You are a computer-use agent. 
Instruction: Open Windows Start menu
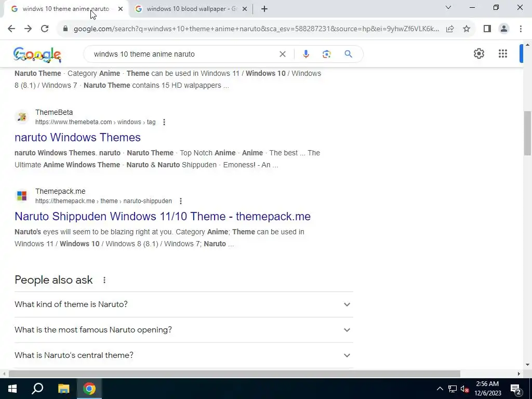[12, 389]
